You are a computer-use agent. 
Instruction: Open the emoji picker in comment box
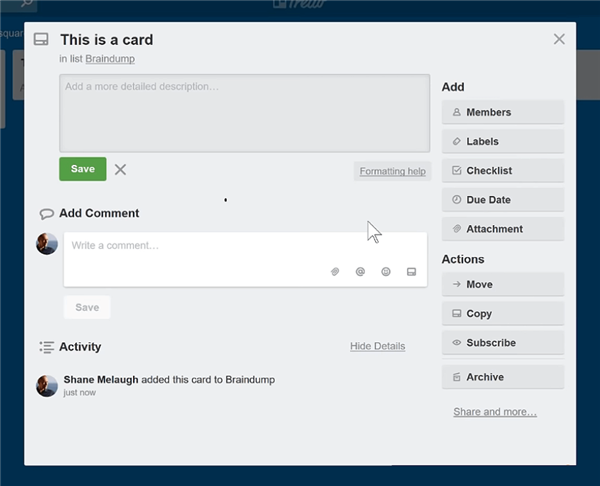386,272
